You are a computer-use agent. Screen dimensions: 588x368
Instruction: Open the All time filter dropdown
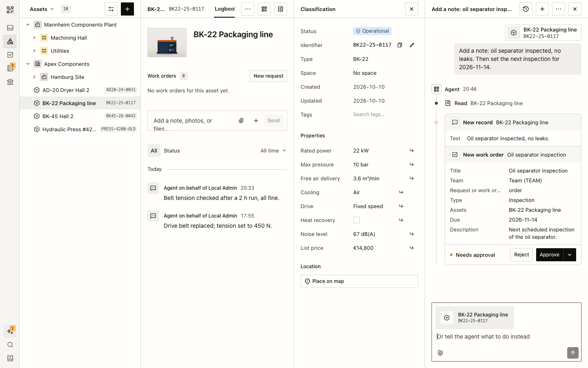click(x=273, y=151)
